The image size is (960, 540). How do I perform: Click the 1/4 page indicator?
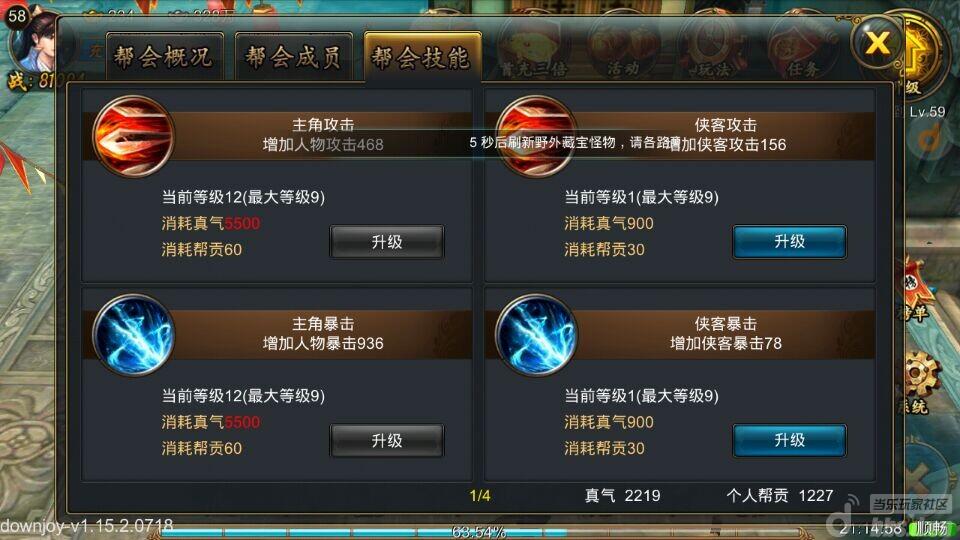[x=480, y=495]
